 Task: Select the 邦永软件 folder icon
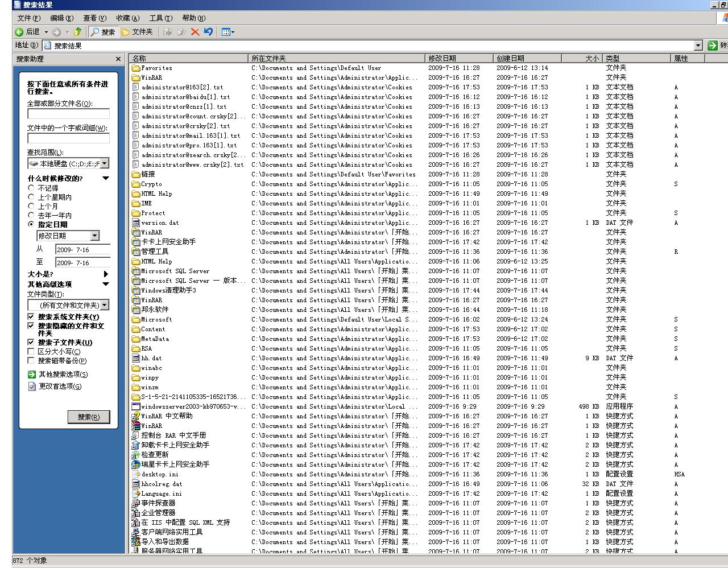[x=136, y=310]
